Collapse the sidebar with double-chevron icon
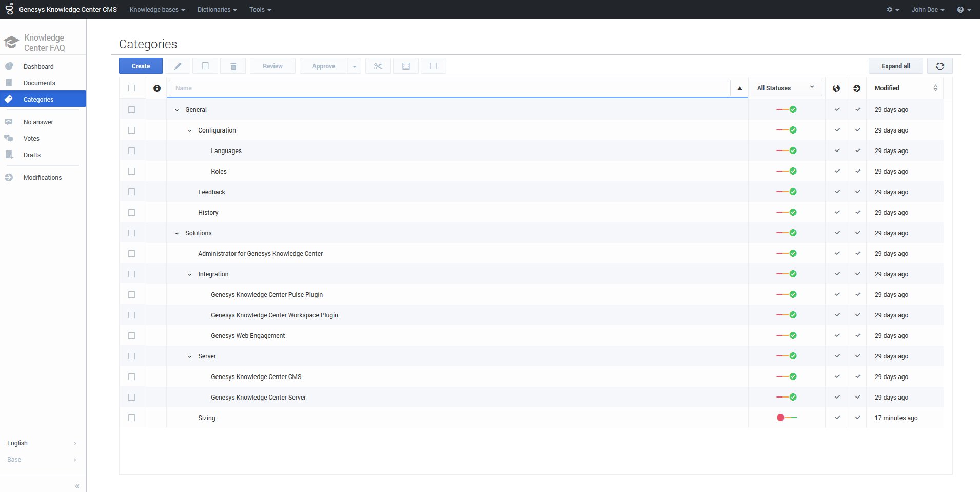This screenshot has width=980, height=492. tap(77, 486)
